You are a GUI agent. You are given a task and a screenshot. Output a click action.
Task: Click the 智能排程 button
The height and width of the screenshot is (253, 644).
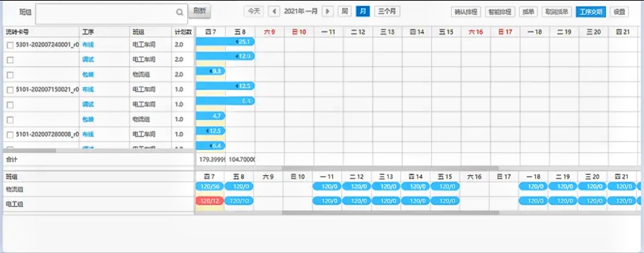coord(500,12)
